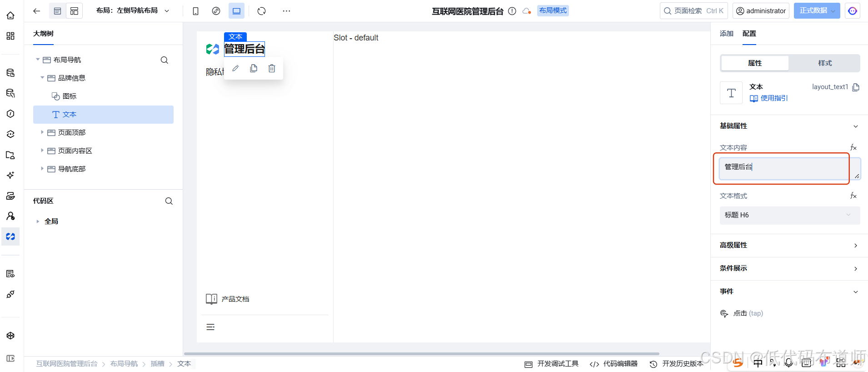This screenshot has width=868, height=372.
Task: Search the 代码区 with magnifier icon
Action: pos(169,201)
